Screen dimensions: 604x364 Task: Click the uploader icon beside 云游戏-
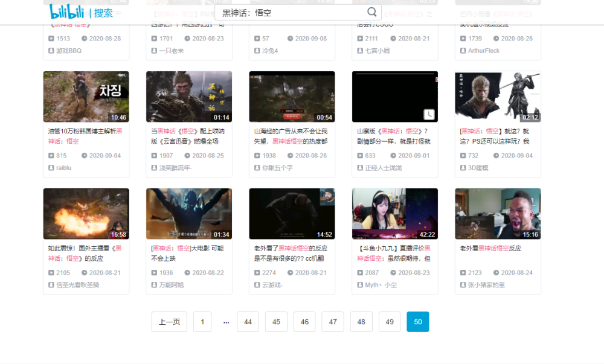pos(257,285)
